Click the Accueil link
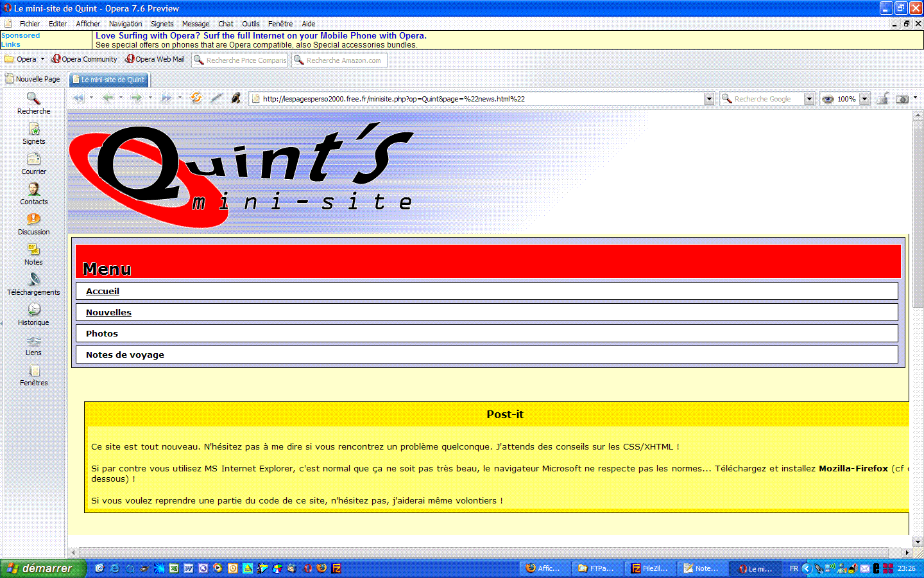Image resolution: width=924 pixels, height=578 pixels. pos(103,291)
